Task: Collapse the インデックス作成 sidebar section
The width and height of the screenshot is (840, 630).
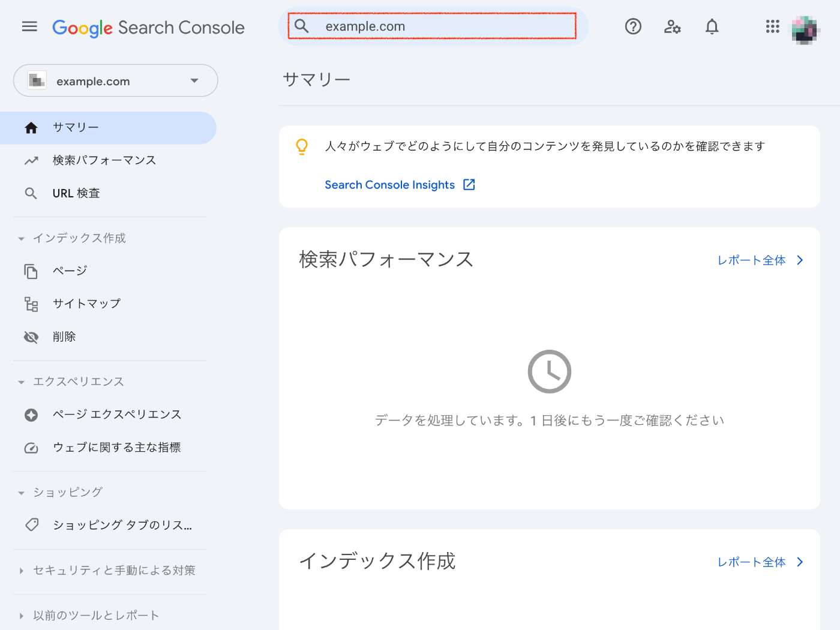Action: tap(72, 238)
